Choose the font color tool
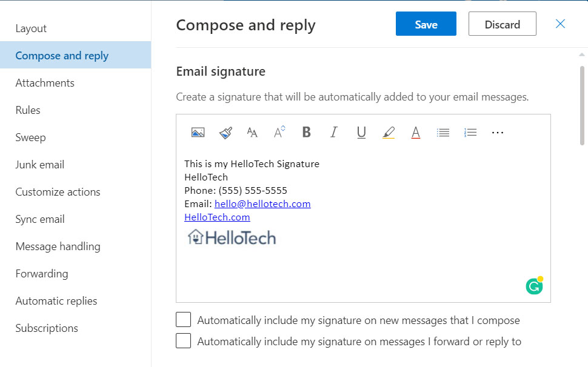 tap(416, 133)
